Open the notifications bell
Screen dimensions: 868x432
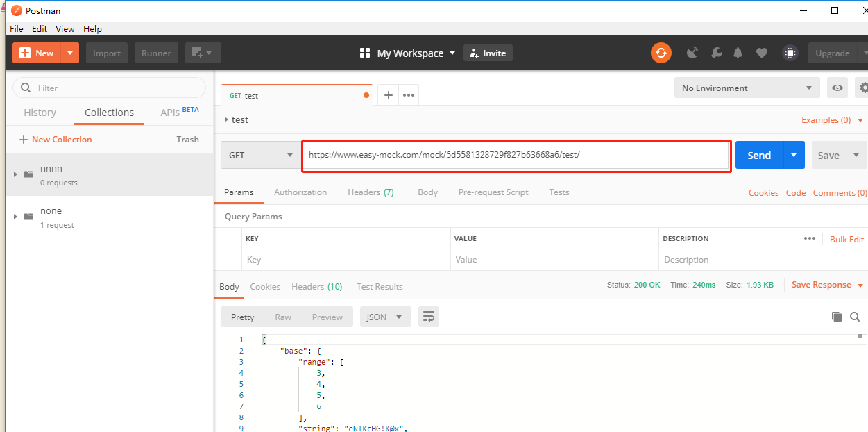[x=738, y=53]
